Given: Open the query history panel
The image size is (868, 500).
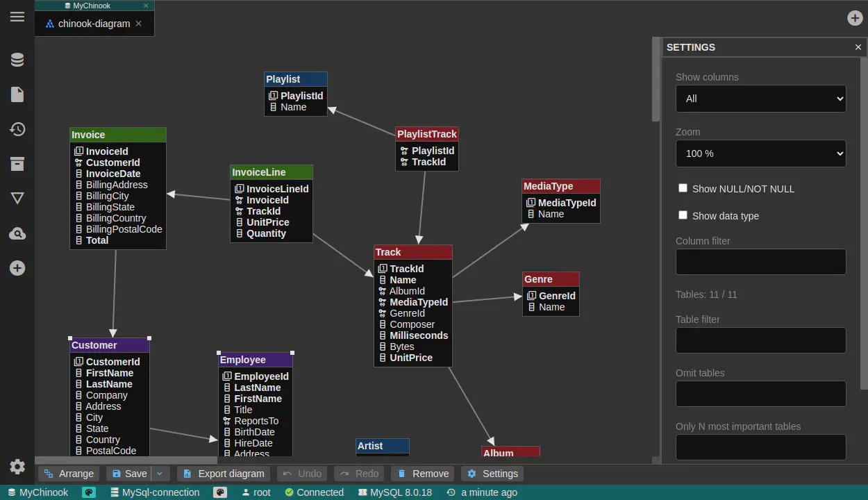Looking at the screenshot, I should pos(17,128).
